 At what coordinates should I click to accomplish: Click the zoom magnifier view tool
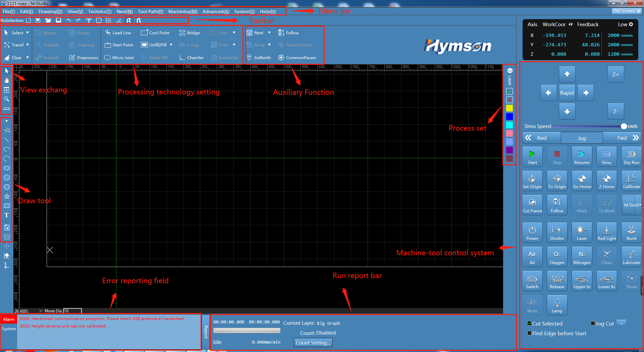point(6,99)
